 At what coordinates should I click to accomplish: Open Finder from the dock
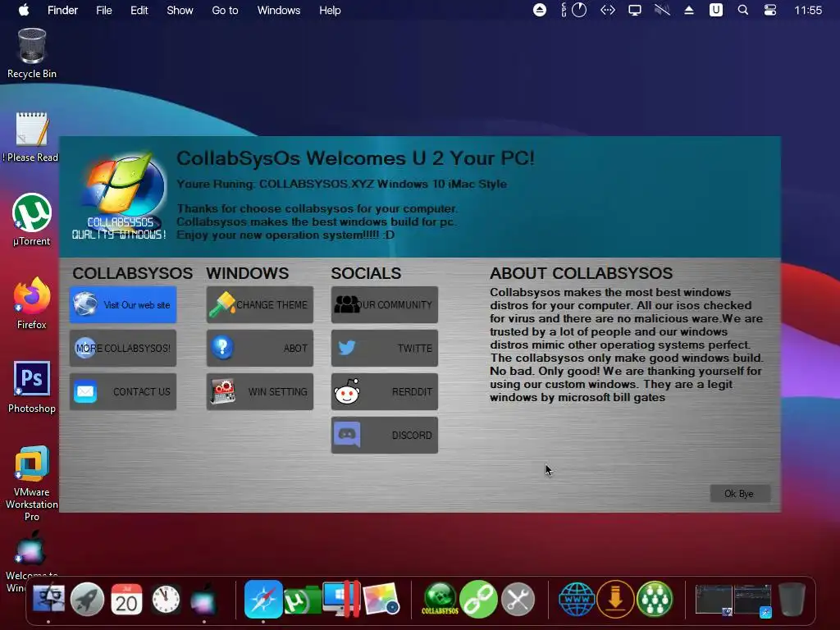[48, 599]
